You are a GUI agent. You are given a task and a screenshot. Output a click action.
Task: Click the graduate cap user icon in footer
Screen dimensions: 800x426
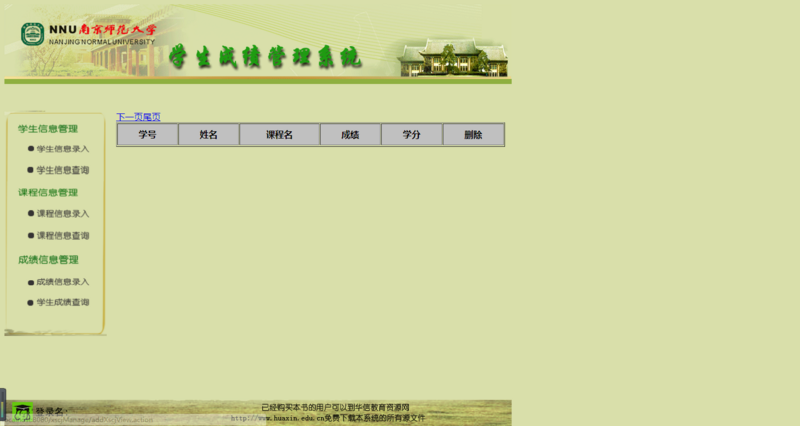pyautogui.click(x=22, y=412)
